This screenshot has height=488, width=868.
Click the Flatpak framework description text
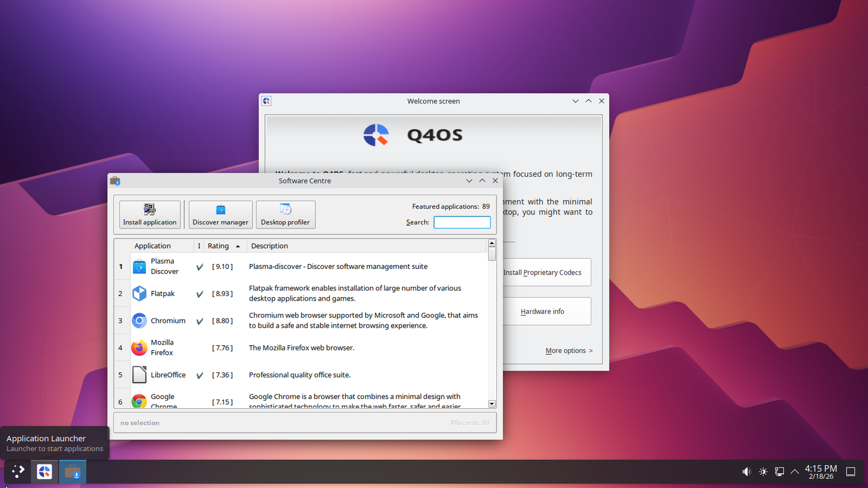pyautogui.click(x=355, y=293)
